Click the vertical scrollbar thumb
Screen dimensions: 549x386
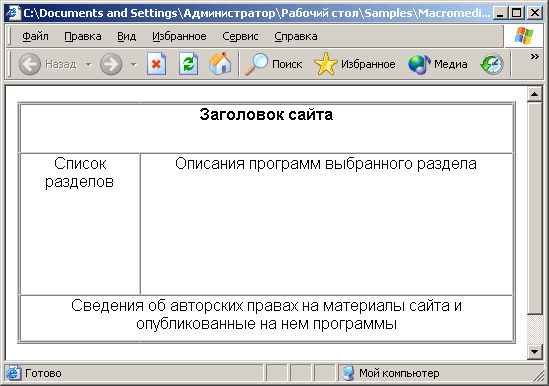coord(535,208)
